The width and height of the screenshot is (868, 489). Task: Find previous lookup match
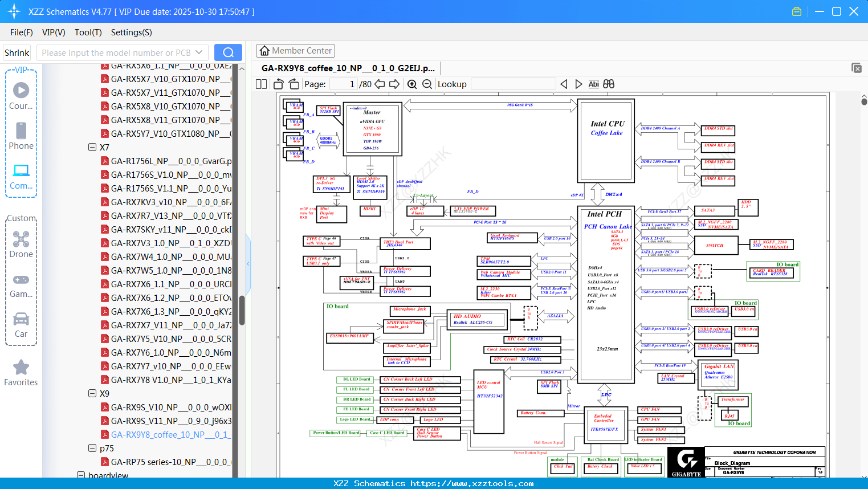click(564, 84)
